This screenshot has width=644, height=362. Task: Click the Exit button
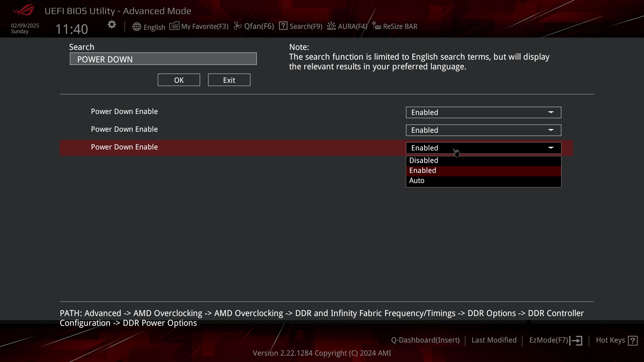[x=229, y=80]
